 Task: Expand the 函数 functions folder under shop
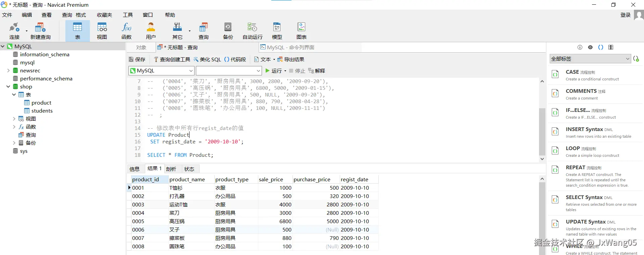pos(14,127)
